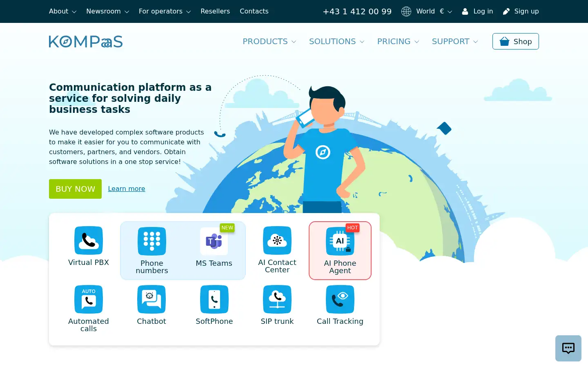The width and height of the screenshot is (588, 368).
Task: Click the Virtual PBX label
Action: tap(89, 263)
